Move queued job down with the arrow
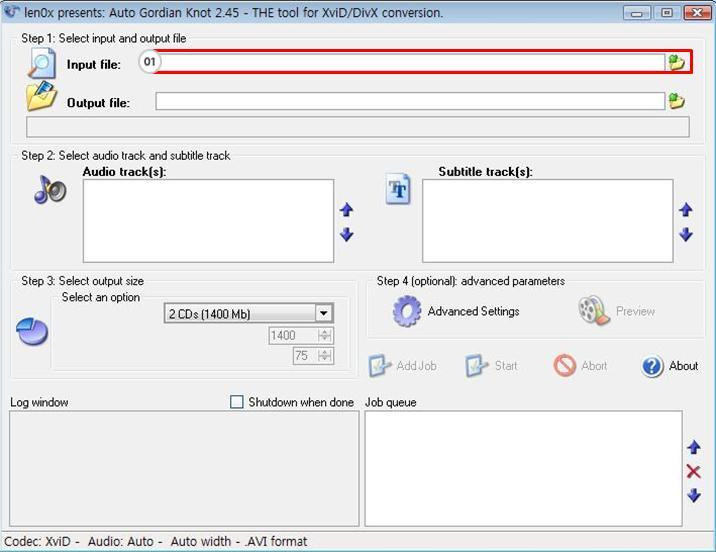Screen dimensions: 716x552 [x=694, y=495]
